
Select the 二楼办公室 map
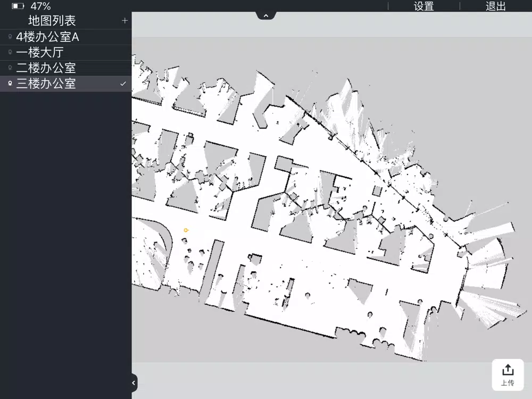(66, 68)
